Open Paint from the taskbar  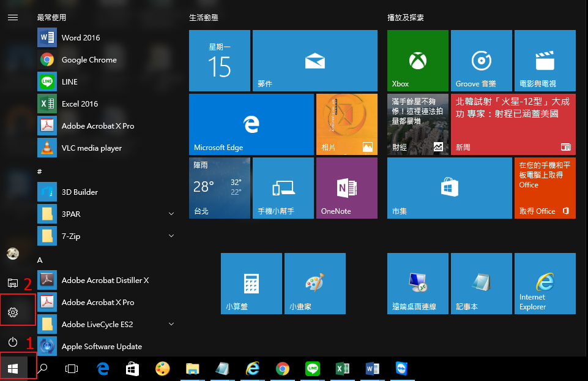162,369
